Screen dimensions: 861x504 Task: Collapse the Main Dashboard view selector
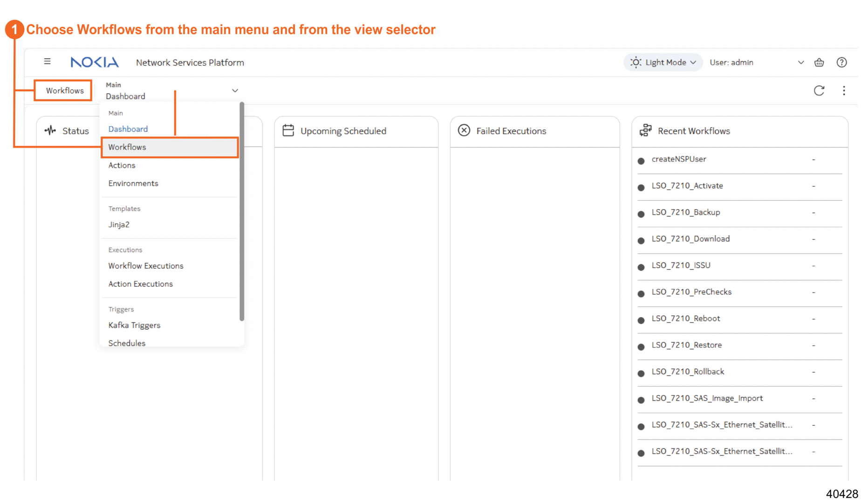coord(235,90)
